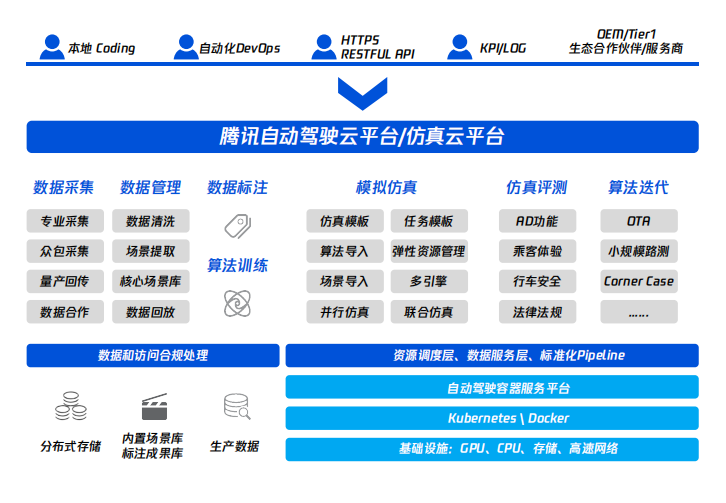Screen dimensions: 726x503
Task: Choose the AD功能 box
Action: [x=538, y=221]
